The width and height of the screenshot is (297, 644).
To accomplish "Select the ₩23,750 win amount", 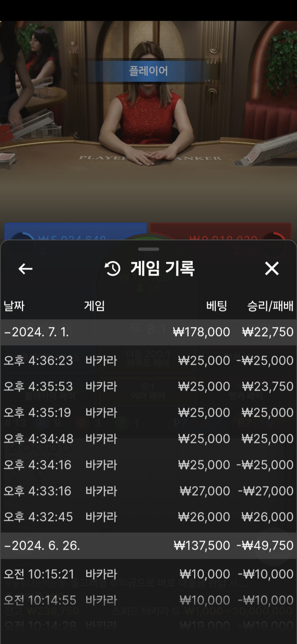I will pos(267,386).
